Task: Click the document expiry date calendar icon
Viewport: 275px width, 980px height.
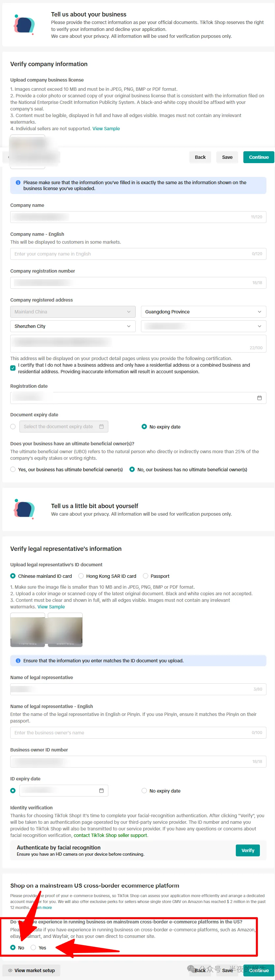Action: pyautogui.click(x=101, y=427)
